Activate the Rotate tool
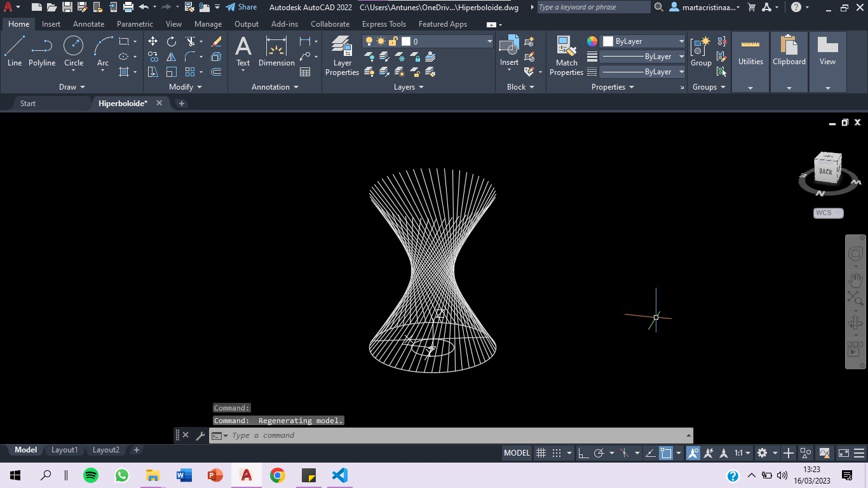Screen dimensions: 868x488 tap(172, 41)
